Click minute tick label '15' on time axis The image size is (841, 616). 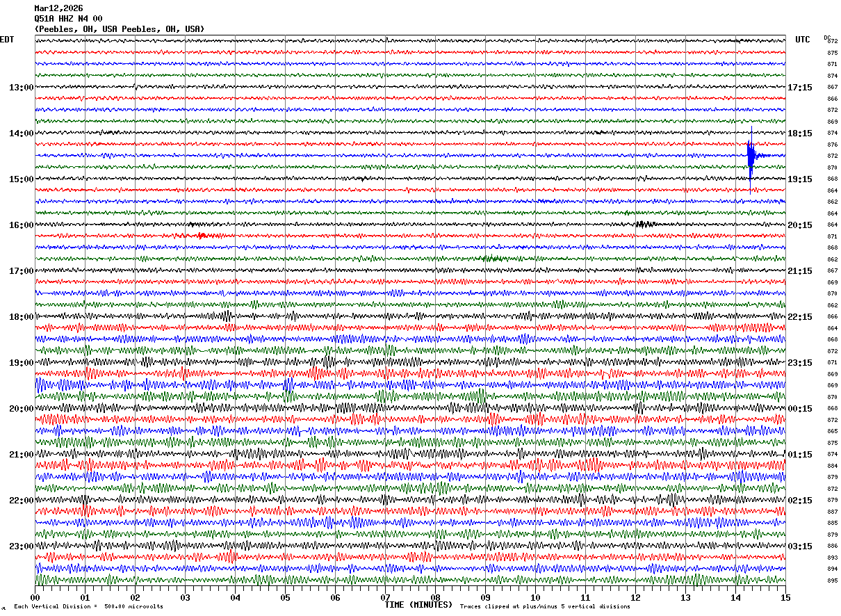[785, 598]
